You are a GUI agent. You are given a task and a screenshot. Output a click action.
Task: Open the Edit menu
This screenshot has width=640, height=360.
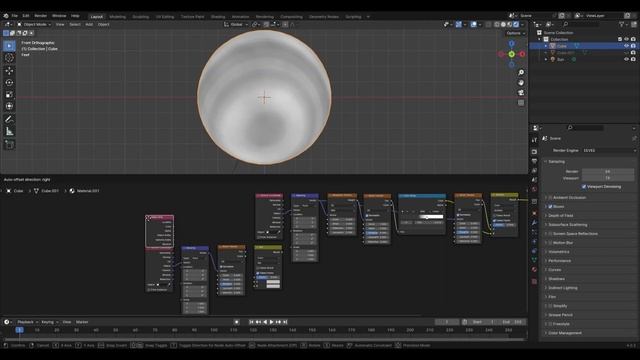[26, 16]
